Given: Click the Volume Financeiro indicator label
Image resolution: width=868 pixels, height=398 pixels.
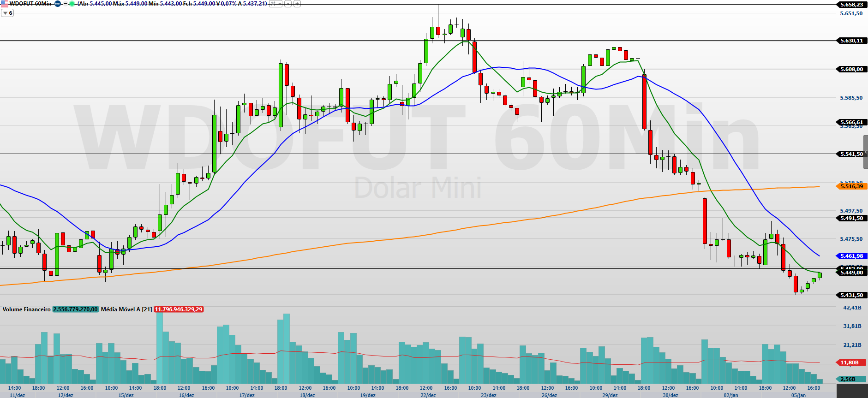Looking at the screenshot, I should click(26, 309).
